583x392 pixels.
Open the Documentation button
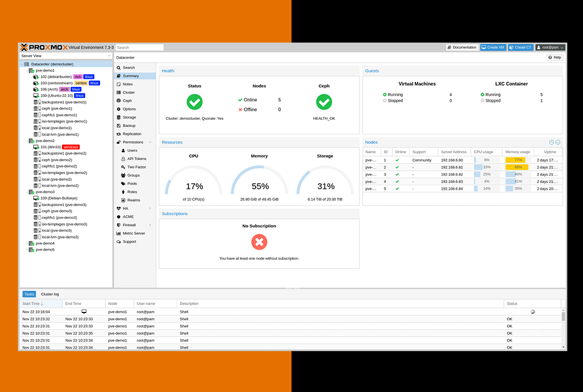462,48
